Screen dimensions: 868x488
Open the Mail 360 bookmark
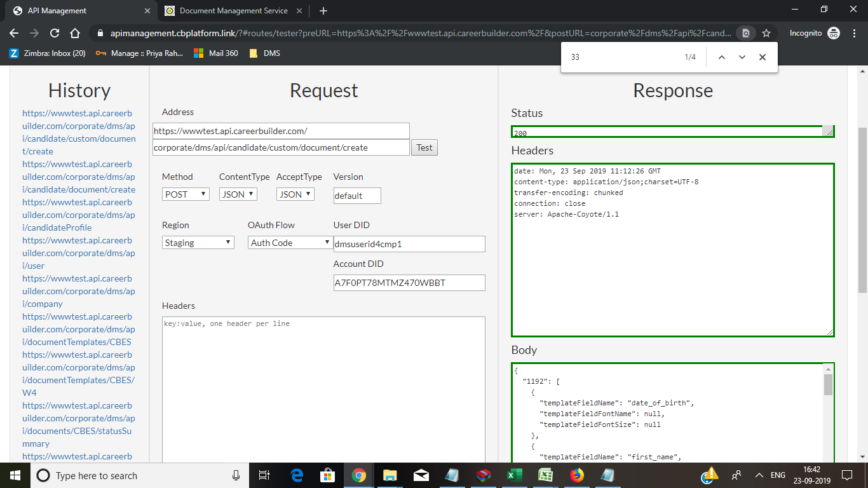pyautogui.click(x=216, y=53)
